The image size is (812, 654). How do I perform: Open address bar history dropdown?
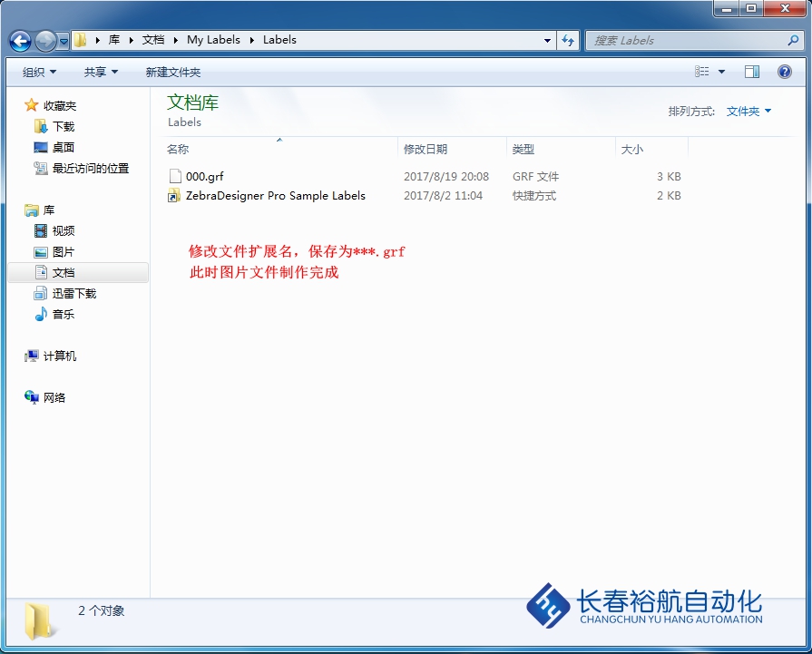pos(547,41)
